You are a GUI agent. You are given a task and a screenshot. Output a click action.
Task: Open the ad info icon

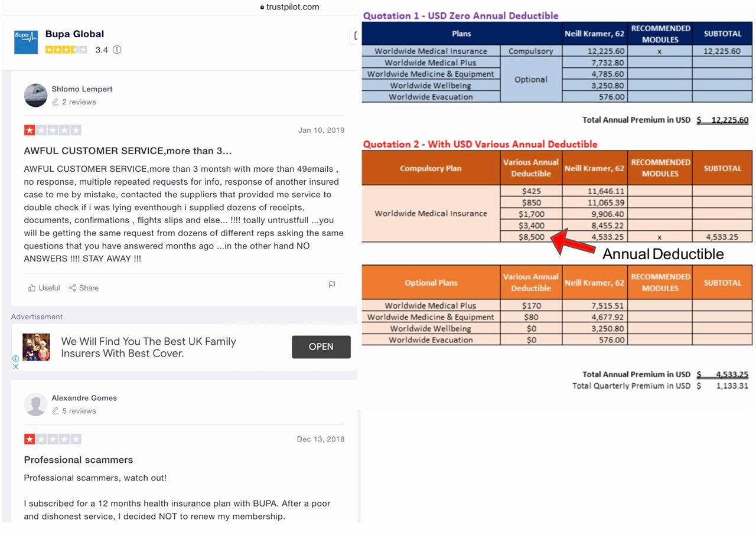(16, 358)
